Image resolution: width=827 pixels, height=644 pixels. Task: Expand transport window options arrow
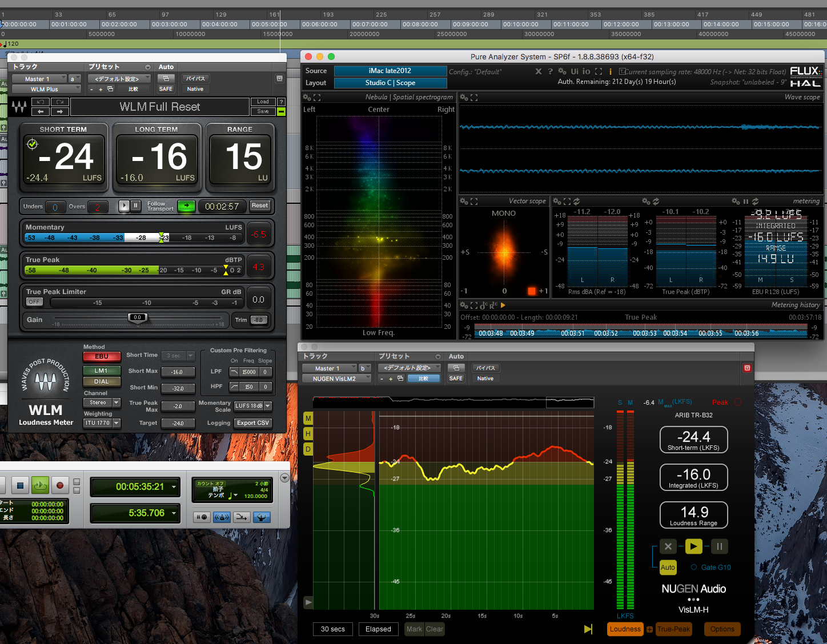[x=285, y=478]
